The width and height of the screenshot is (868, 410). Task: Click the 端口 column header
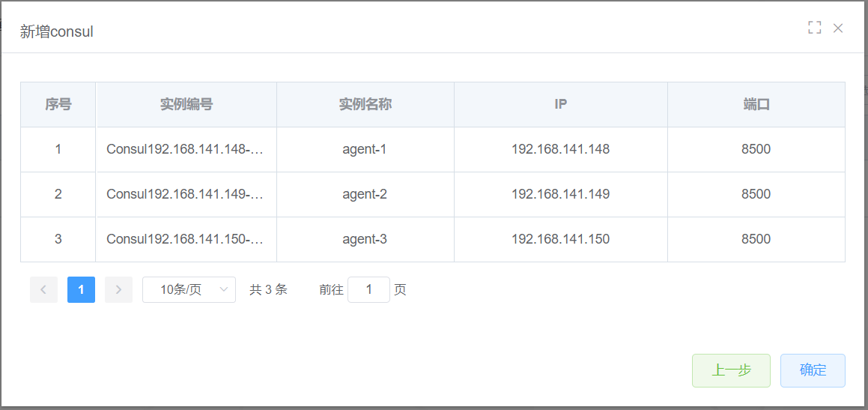coord(756,105)
